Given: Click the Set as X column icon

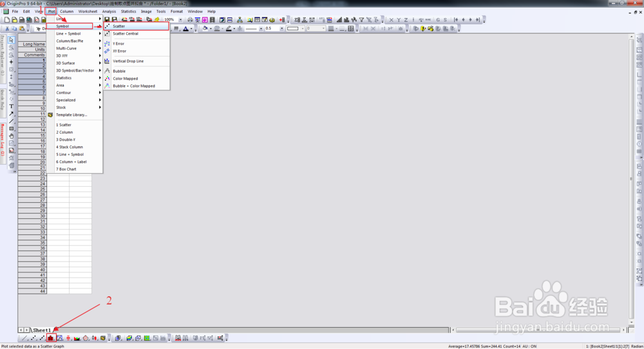Looking at the screenshot, I should (391, 20).
